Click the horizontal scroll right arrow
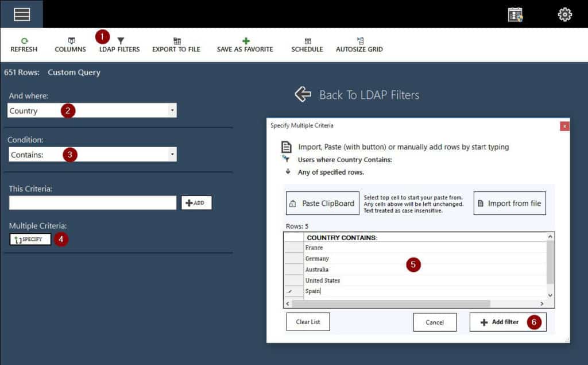 point(542,303)
